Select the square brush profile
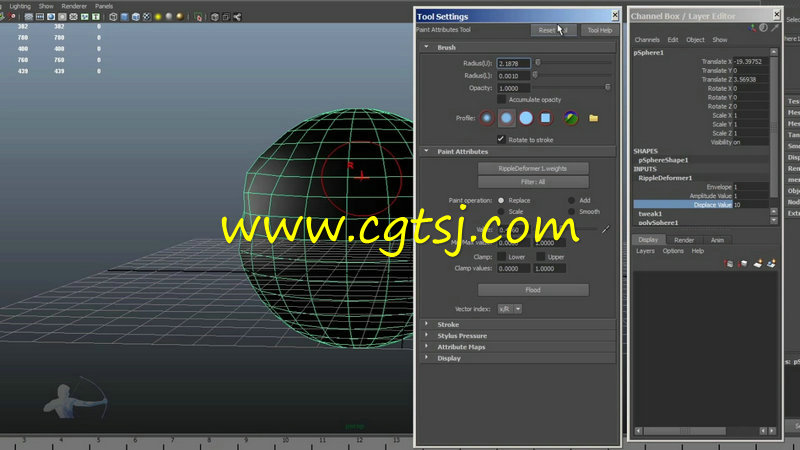Viewport: 800px width, 450px height. tap(545, 118)
